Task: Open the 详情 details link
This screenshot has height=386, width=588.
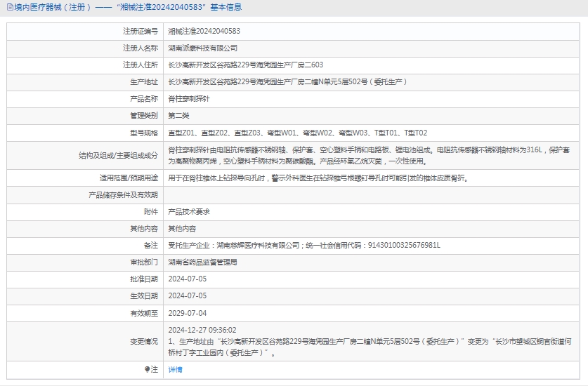Action: click(175, 369)
